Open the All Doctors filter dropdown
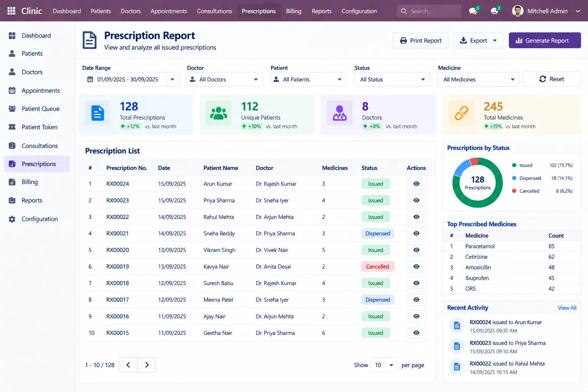This screenshot has width=588, height=392. click(224, 79)
